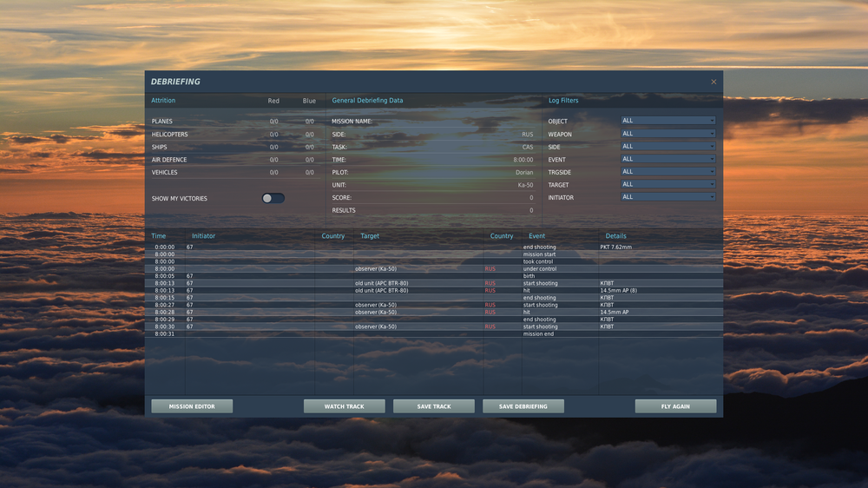Close the Debriefing window
868x488 pixels.
(x=713, y=82)
